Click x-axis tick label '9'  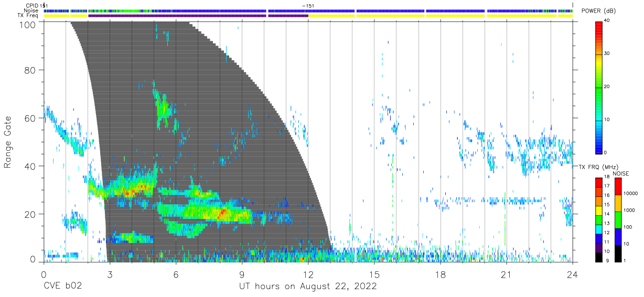(242, 274)
